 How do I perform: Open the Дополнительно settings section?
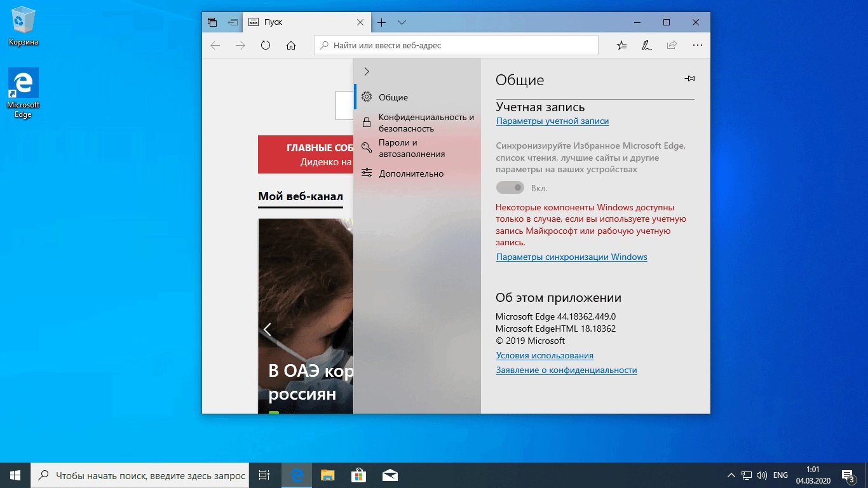click(417, 173)
